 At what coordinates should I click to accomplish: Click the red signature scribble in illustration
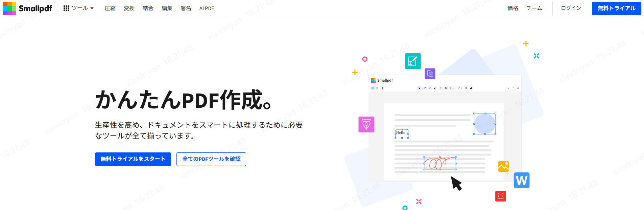point(440,163)
